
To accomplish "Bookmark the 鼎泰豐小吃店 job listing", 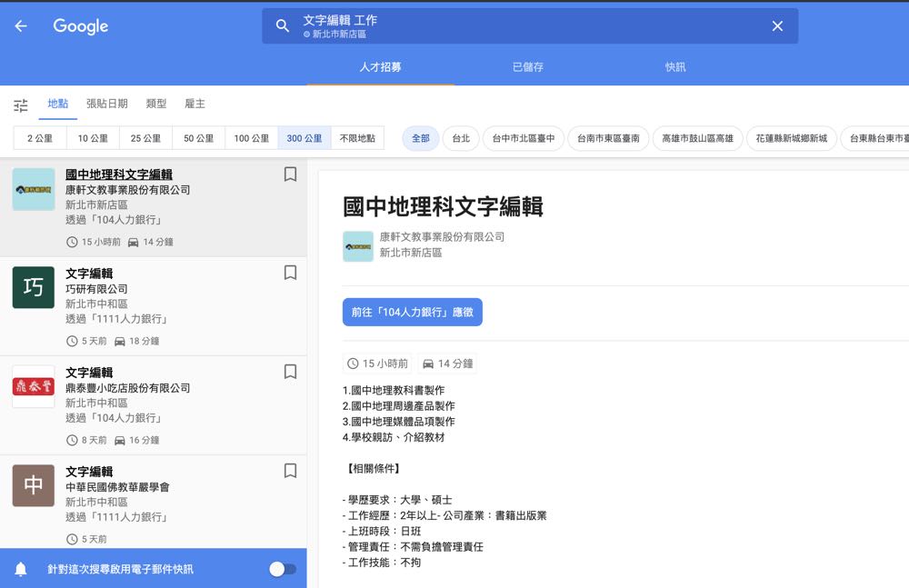I will [290, 372].
